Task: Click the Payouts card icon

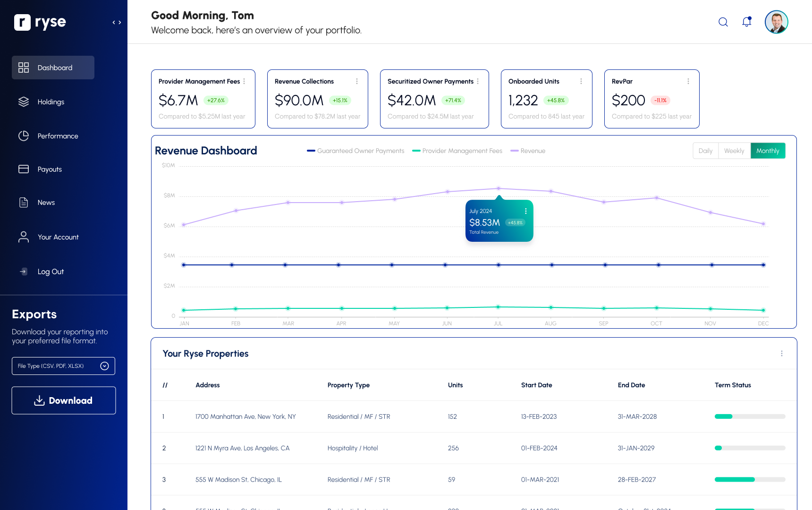Action: pyautogui.click(x=24, y=169)
